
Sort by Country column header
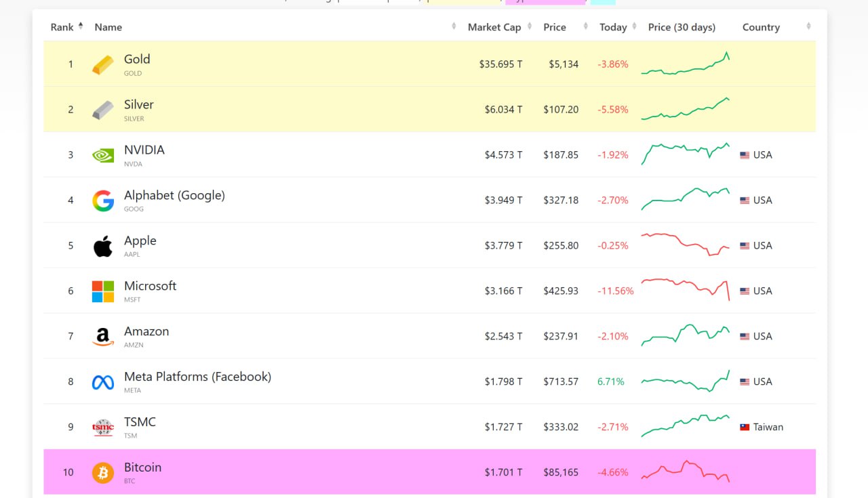pyautogui.click(x=761, y=27)
